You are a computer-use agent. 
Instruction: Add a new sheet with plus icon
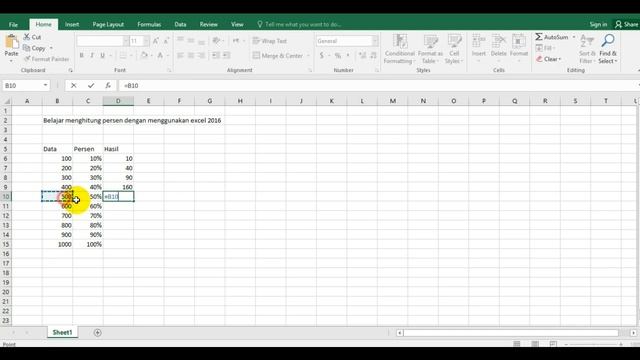[x=97, y=333]
